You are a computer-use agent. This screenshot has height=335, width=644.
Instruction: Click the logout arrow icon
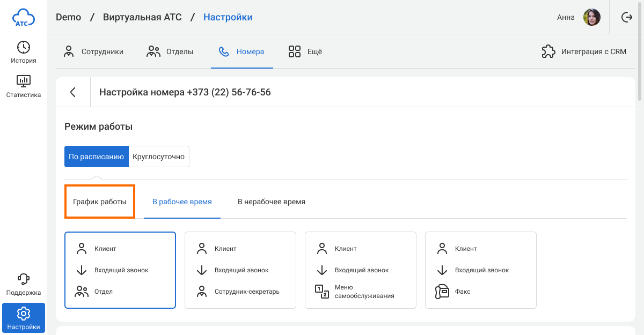pyautogui.click(x=626, y=17)
